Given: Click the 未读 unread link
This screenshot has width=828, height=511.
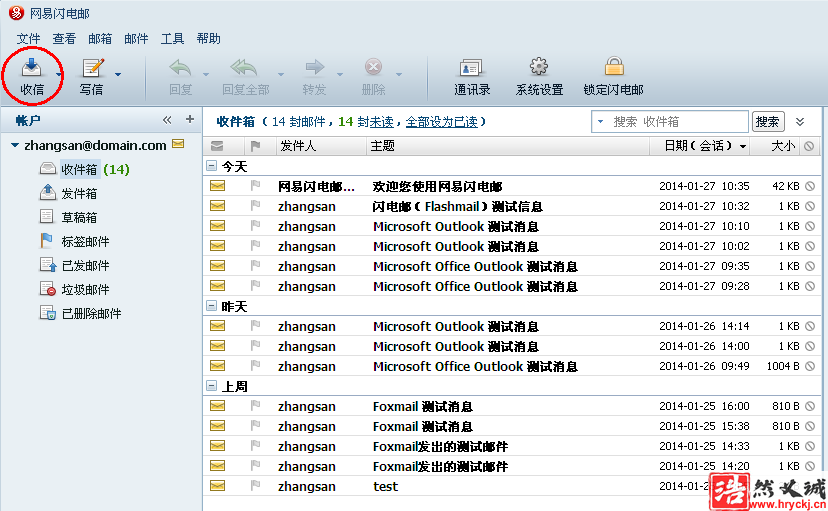Looking at the screenshot, I should tap(382, 122).
